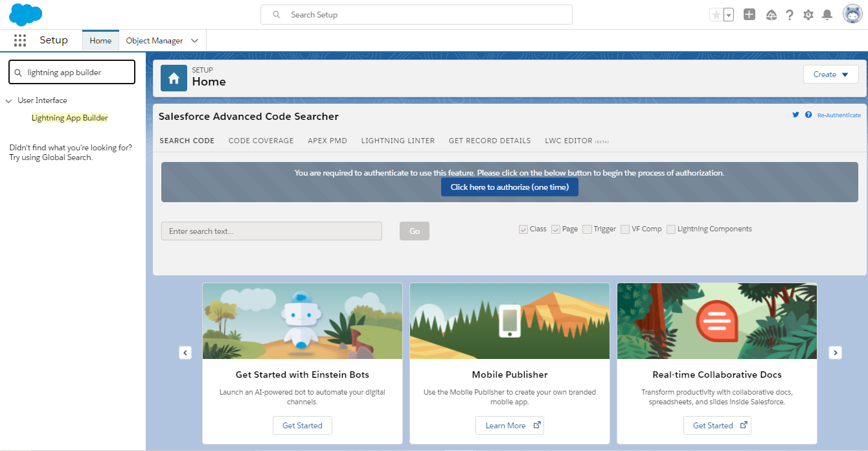Collapse the User Interface section
The image size is (868, 451).
click(x=8, y=100)
